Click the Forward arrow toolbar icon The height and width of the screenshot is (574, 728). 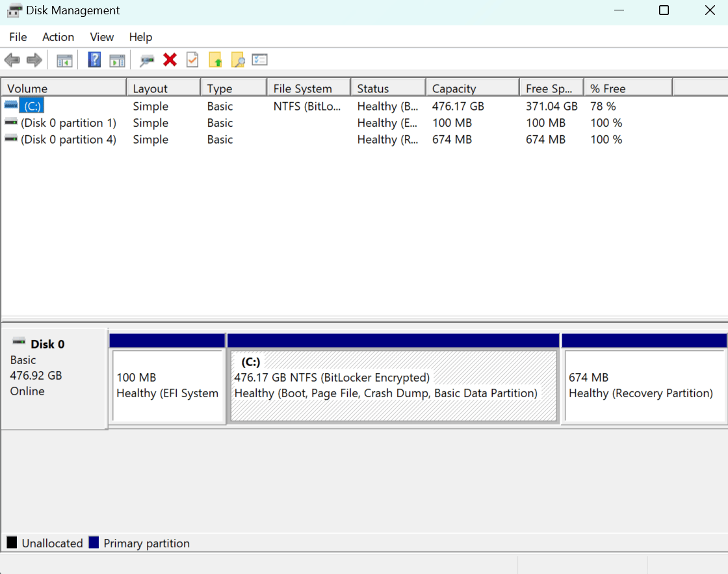pyautogui.click(x=34, y=60)
